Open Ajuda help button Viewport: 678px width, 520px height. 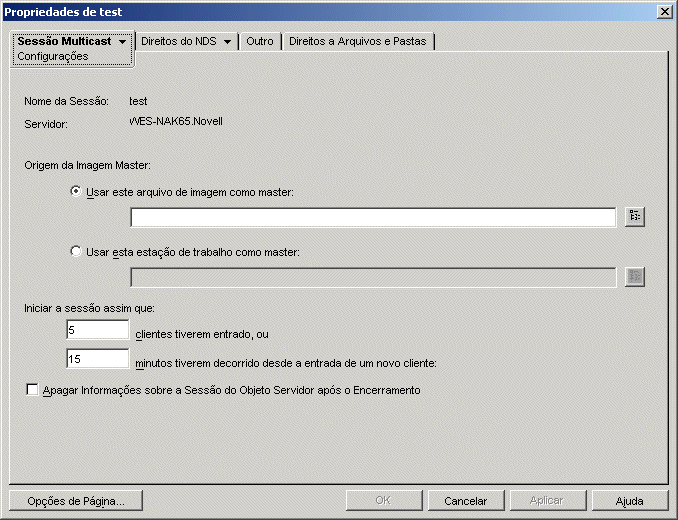tap(630, 501)
